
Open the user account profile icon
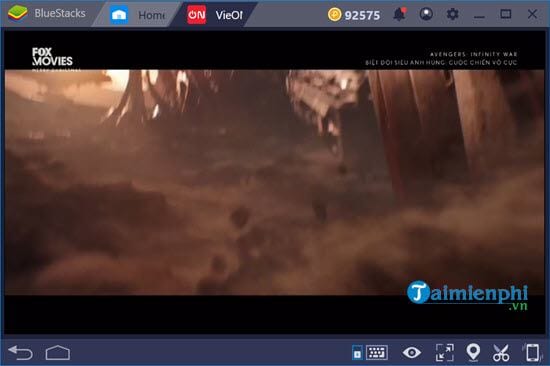pos(426,14)
